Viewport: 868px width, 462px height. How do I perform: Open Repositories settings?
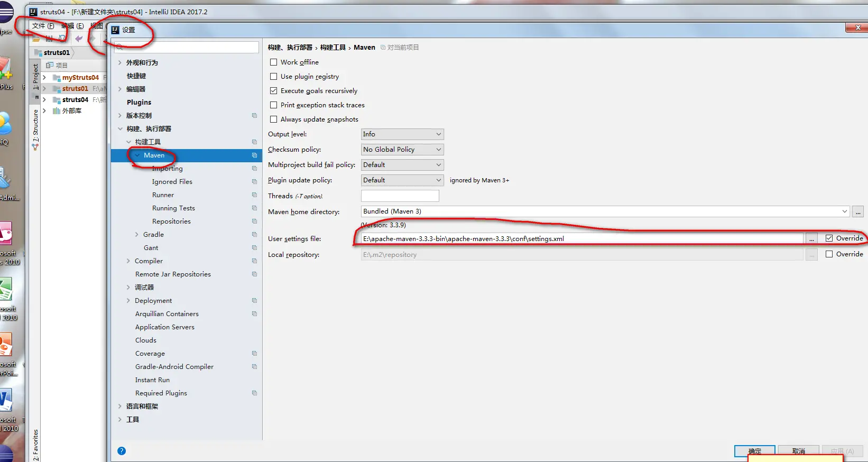click(x=171, y=221)
